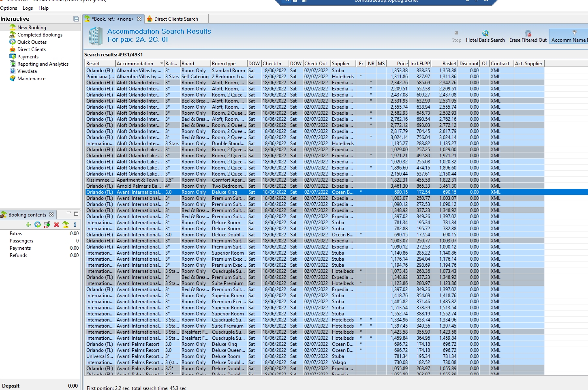Click the Self Catering board cell
The height and width of the screenshot is (390, 588).
(195, 77)
